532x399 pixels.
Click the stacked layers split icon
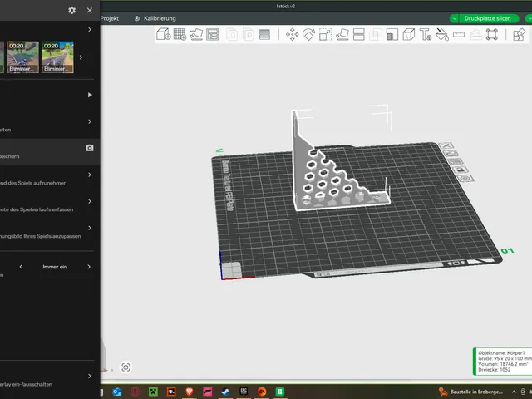[x=264, y=35]
